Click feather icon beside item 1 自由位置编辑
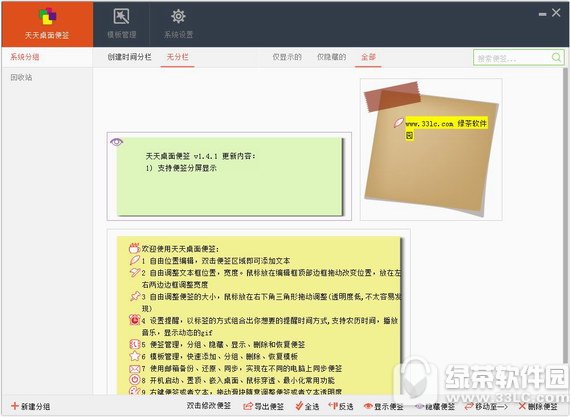This screenshot has height=417, width=570. click(x=135, y=260)
